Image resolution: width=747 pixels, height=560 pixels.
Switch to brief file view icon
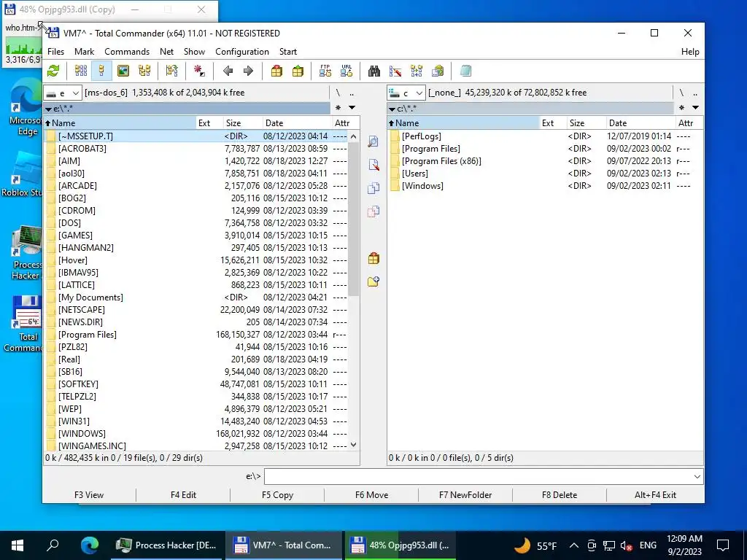[81, 71]
